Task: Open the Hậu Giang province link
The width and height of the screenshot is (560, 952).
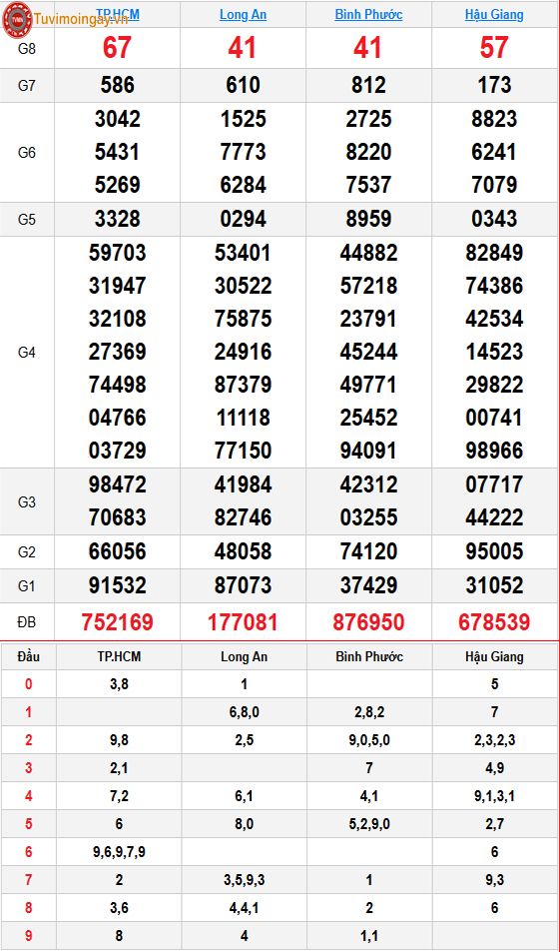Action: tap(494, 15)
